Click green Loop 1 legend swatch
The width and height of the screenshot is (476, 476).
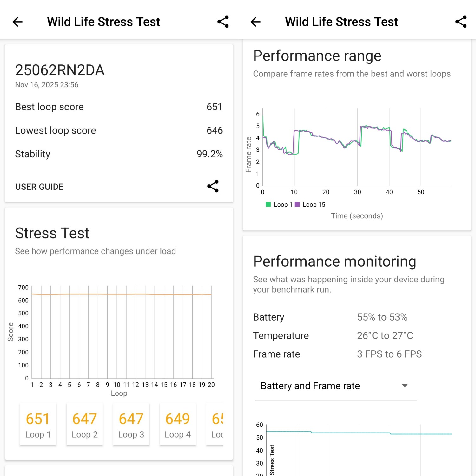click(x=268, y=204)
